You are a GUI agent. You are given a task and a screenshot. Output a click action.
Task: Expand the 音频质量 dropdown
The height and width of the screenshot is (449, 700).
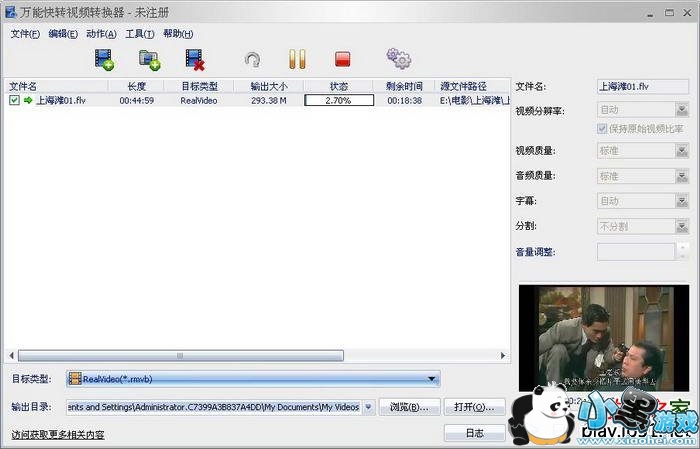pyautogui.click(x=682, y=176)
